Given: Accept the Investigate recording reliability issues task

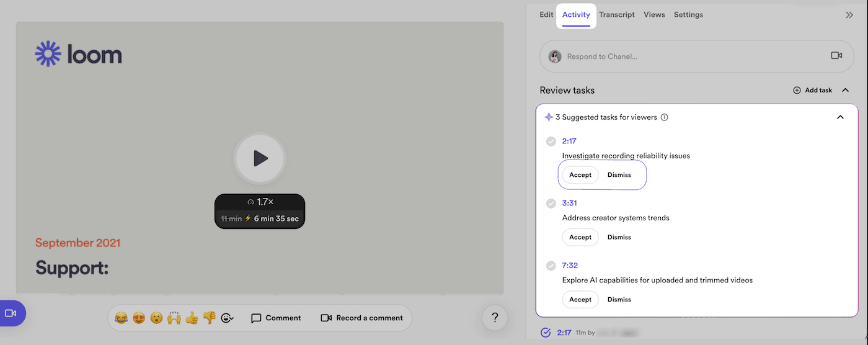Looking at the screenshot, I should 580,175.
